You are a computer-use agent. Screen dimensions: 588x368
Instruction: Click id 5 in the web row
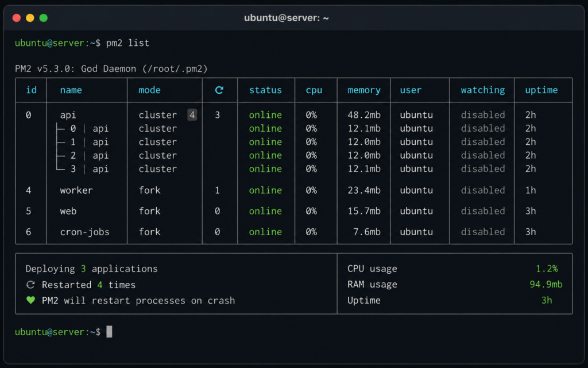[x=29, y=211]
